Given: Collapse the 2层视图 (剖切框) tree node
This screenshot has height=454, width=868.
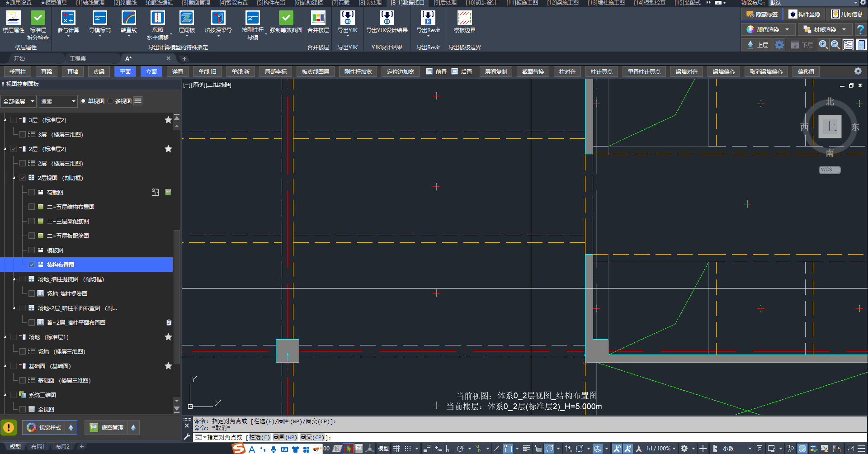Looking at the screenshot, I should point(14,178).
